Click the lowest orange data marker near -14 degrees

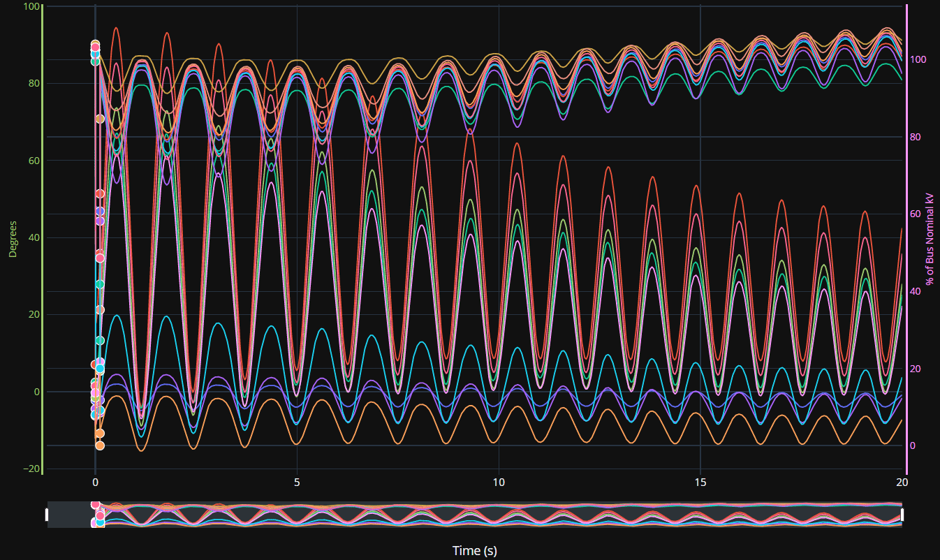[100, 445]
